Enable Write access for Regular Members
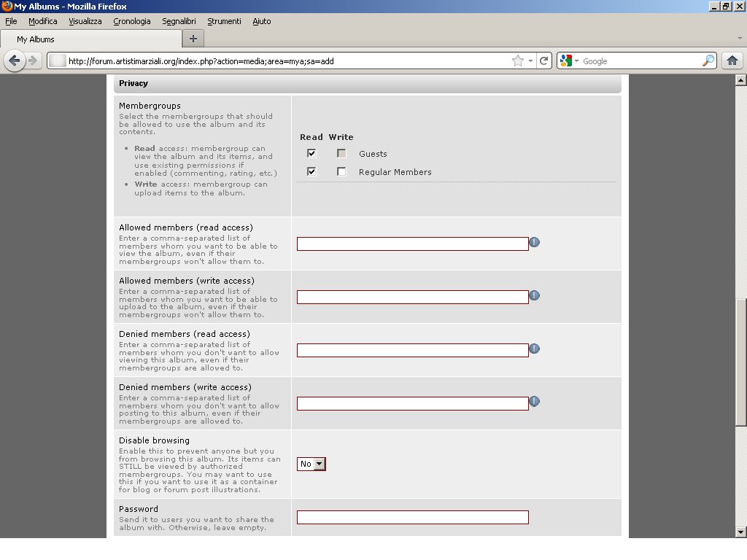The width and height of the screenshot is (747, 560). 341,172
